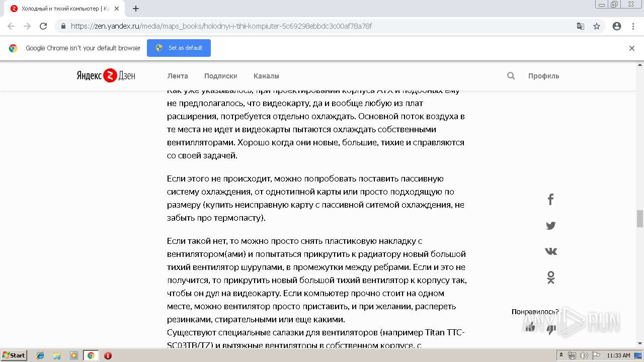644x362 pixels.
Task: Click the page vertical scrollbar thumb
Action: [640, 219]
